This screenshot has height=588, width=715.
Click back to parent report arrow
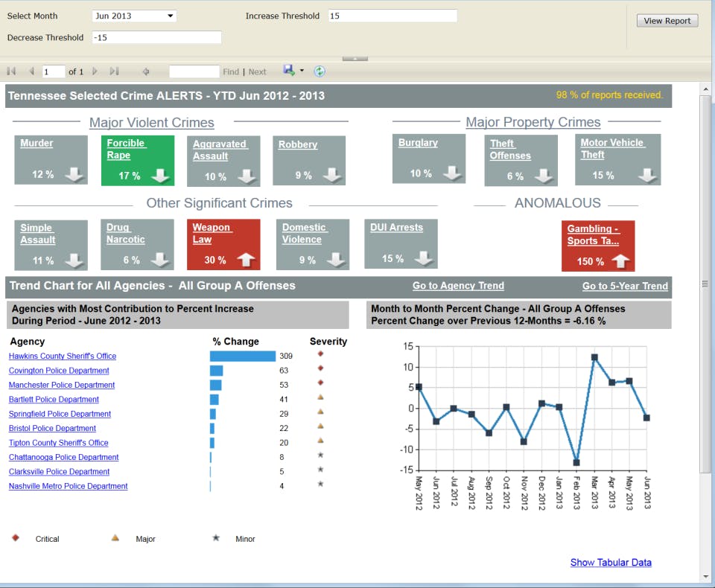146,71
